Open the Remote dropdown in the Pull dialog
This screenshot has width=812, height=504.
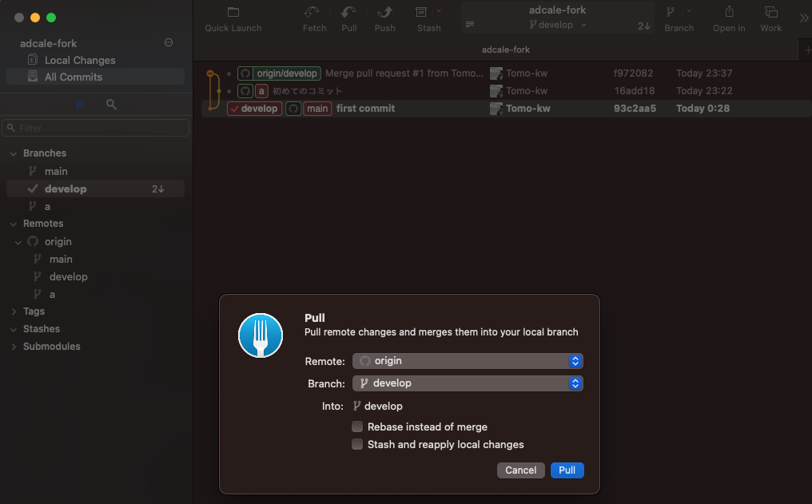pyautogui.click(x=468, y=360)
